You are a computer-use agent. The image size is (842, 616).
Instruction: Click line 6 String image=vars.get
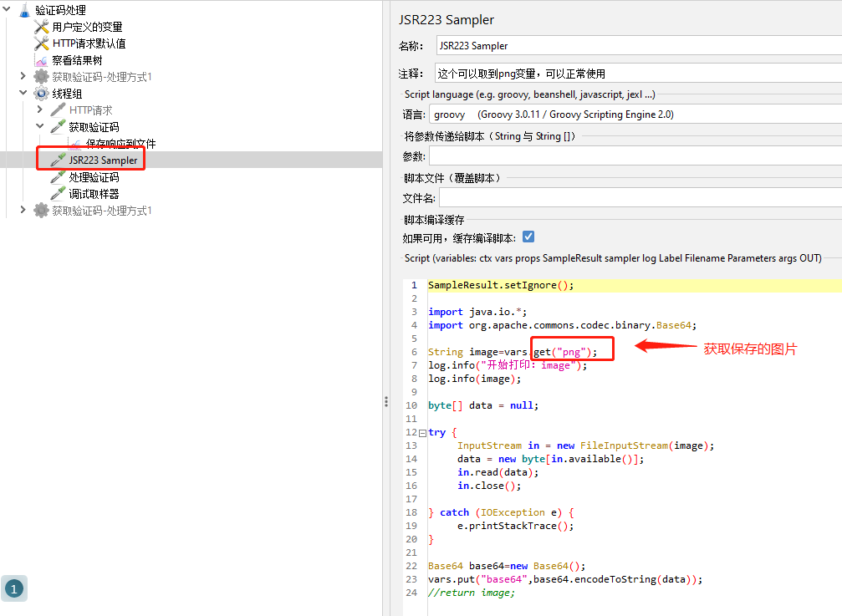tap(513, 352)
